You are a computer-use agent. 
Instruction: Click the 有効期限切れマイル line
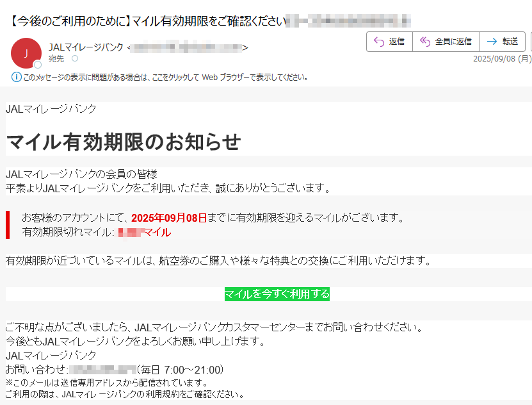pyautogui.click(x=97, y=232)
